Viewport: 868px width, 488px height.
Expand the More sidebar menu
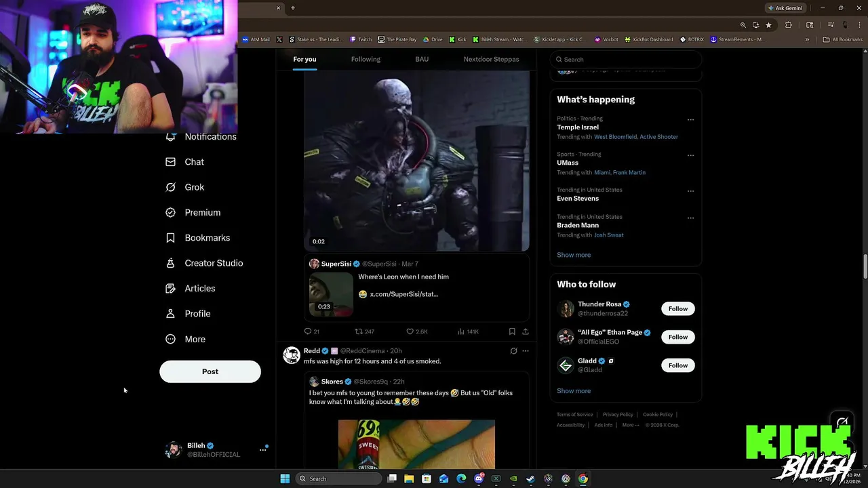tap(186, 339)
